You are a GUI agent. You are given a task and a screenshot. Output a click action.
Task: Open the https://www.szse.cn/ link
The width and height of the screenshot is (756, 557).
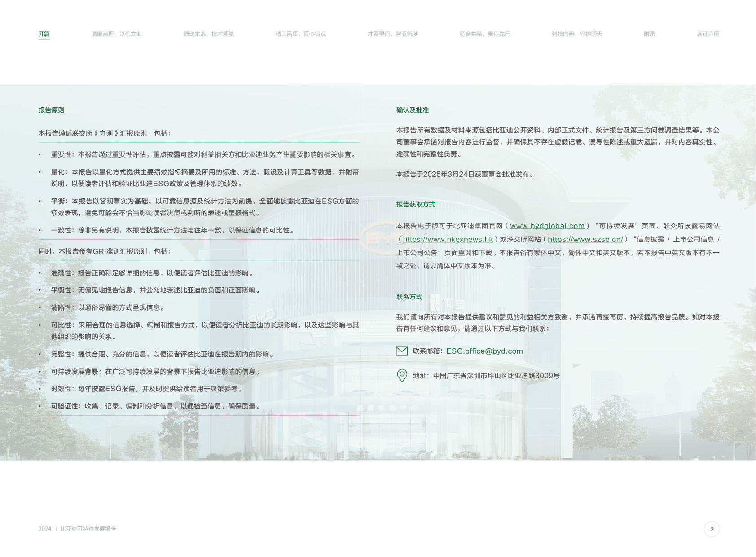click(x=585, y=239)
